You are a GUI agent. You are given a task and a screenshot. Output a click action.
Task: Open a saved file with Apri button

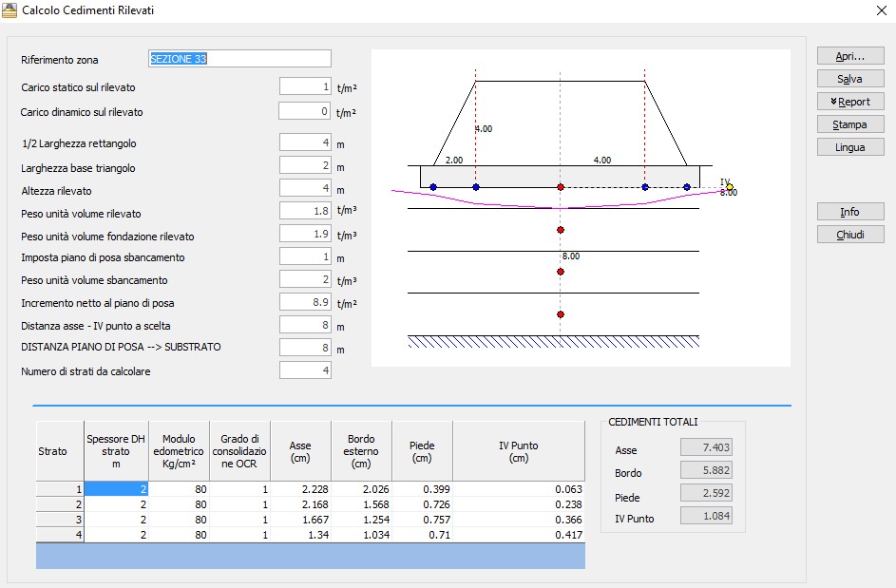(x=850, y=56)
